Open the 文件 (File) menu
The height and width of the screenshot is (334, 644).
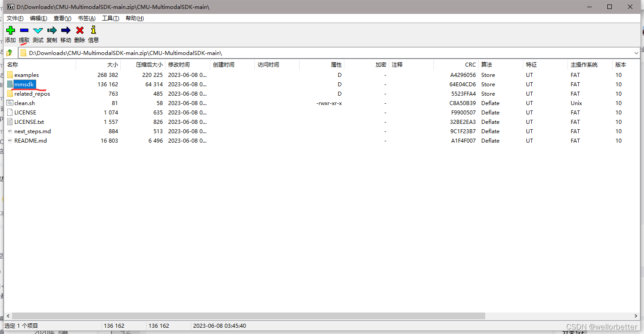click(x=15, y=18)
